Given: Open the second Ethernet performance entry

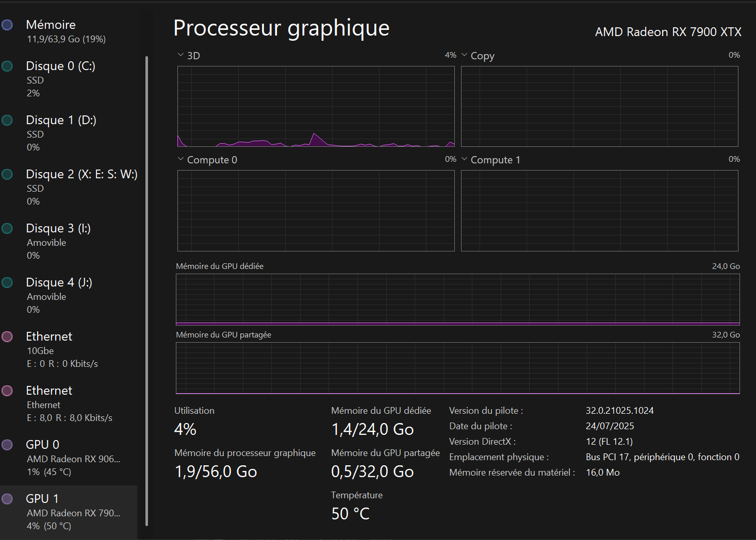Looking at the screenshot, I should click(x=69, y=404).
